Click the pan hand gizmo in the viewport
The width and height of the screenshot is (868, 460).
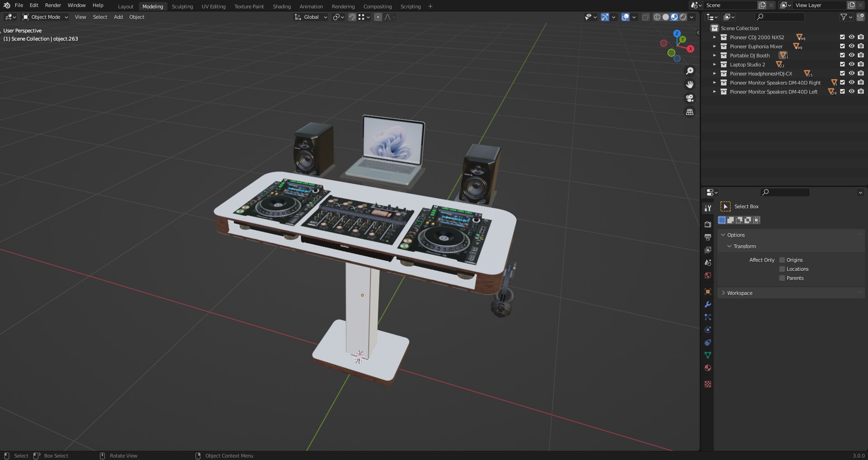coord(690,85)
